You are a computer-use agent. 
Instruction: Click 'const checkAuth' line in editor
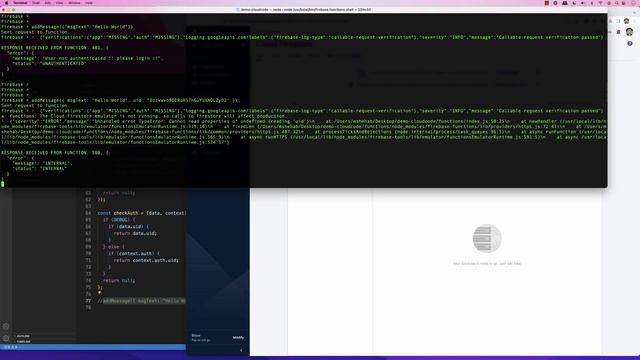click(142, 213)
